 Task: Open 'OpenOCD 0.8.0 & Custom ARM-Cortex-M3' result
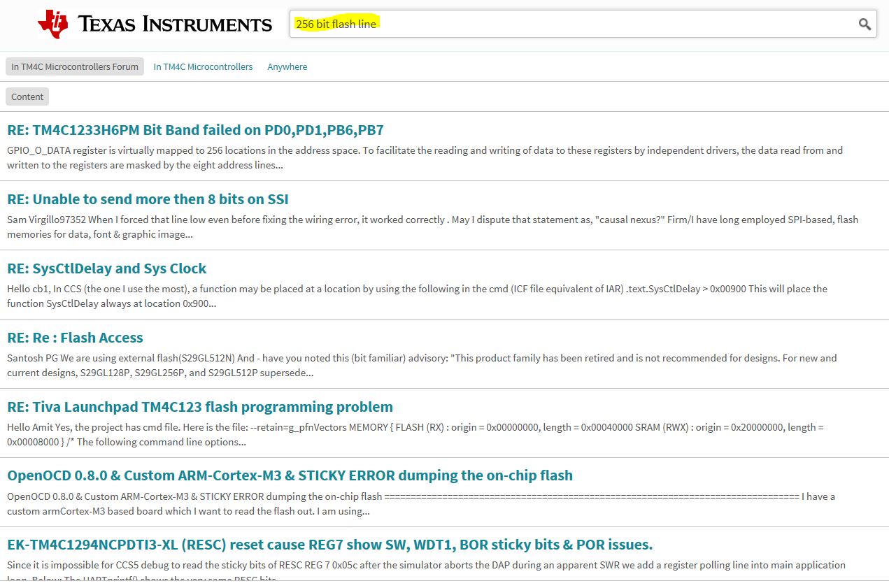tap(290, 475)
